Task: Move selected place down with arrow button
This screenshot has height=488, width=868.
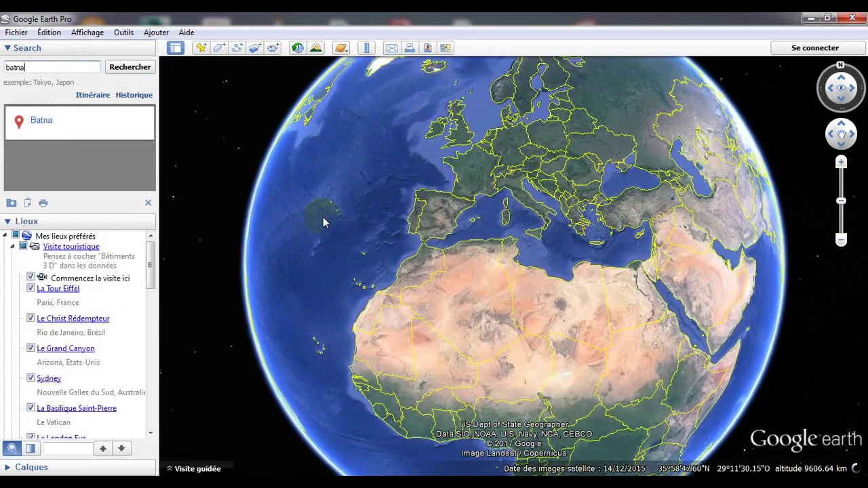Action: pos(121,449)
